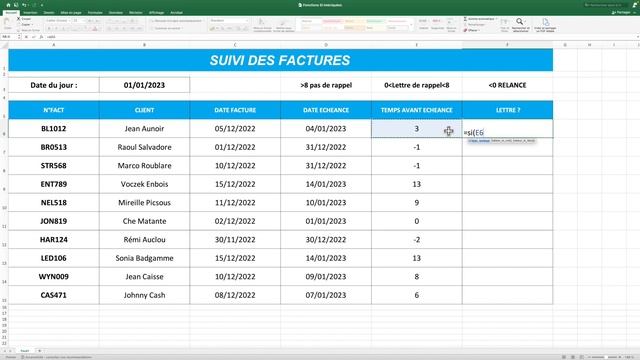This screenshot has width=640, height=360.
Task: Switch to Page Break preview in status bar
Action: [582, 357]
